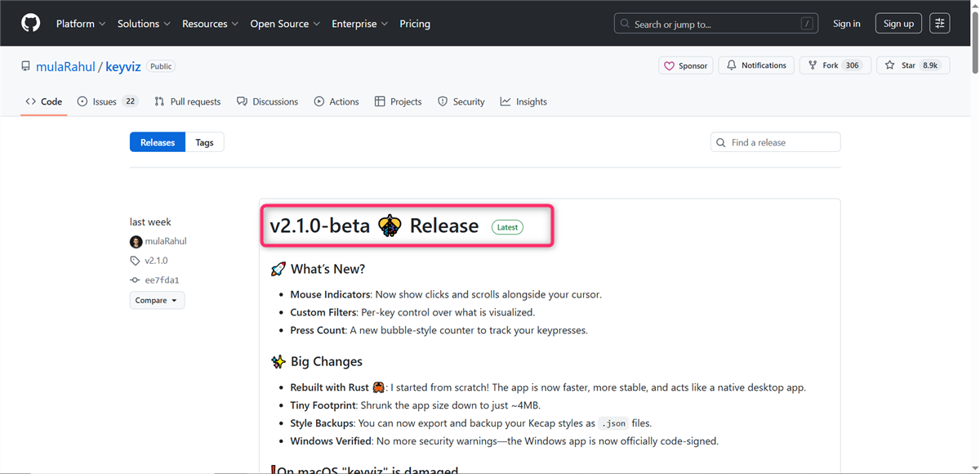This screenshot has width=980, height=474.
Task: Select the Releases toggle button
Action: click(158, 142)
